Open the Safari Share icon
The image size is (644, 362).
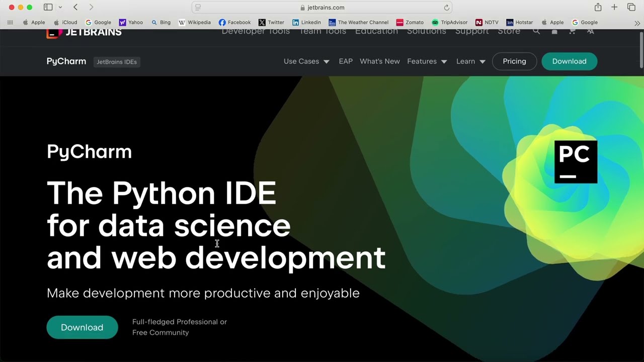[x=598, y=7]
